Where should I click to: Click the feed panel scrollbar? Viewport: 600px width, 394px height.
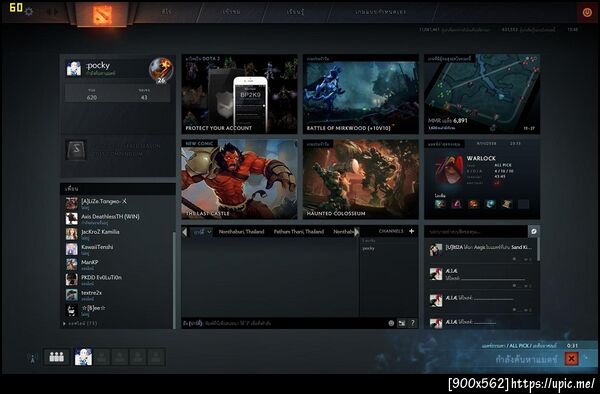click(539, 249)
